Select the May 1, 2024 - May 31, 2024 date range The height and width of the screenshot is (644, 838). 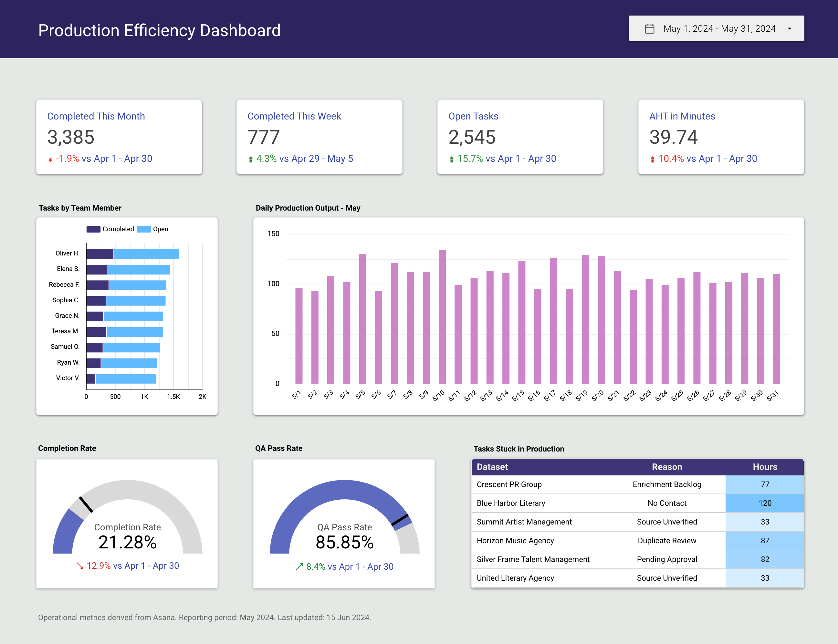click(x=716, y=28)
